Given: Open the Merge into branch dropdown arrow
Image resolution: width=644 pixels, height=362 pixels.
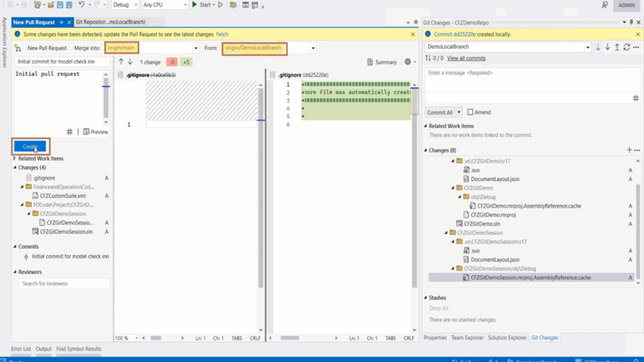Looking at the screenshot, I should [196, 48].
